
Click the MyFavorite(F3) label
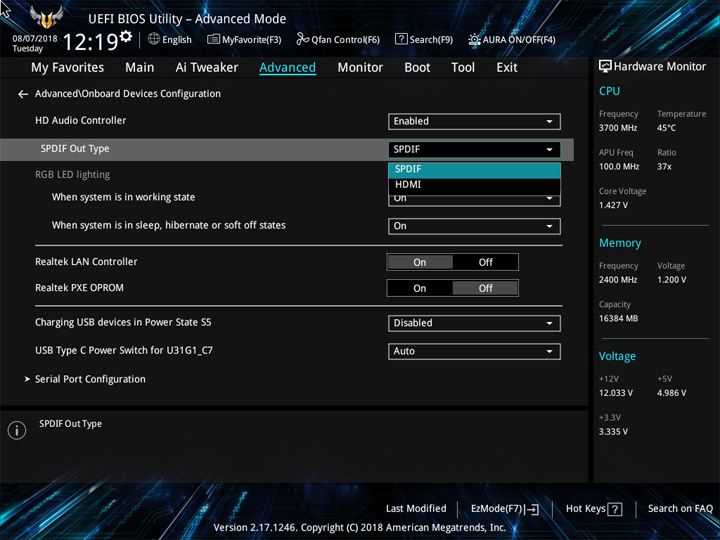click(252, 40)
